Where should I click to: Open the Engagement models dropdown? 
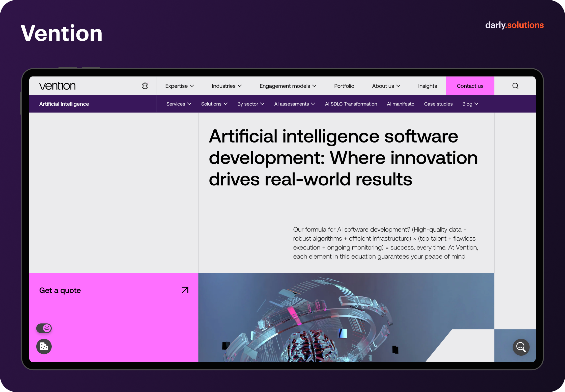pos(288,86)
